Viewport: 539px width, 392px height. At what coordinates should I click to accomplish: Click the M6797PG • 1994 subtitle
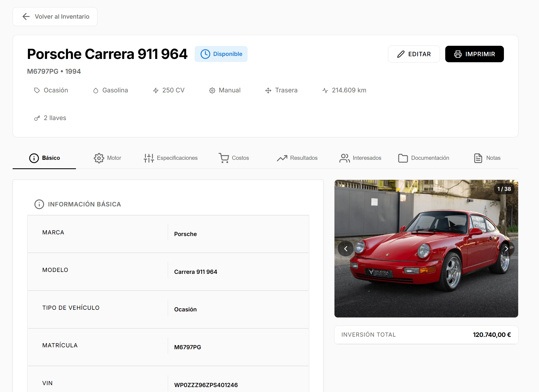pyautogui.click(x=54, y=72)
